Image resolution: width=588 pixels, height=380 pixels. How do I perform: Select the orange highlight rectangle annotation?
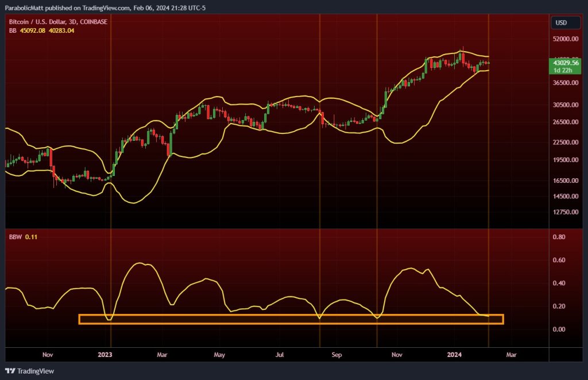291,318
